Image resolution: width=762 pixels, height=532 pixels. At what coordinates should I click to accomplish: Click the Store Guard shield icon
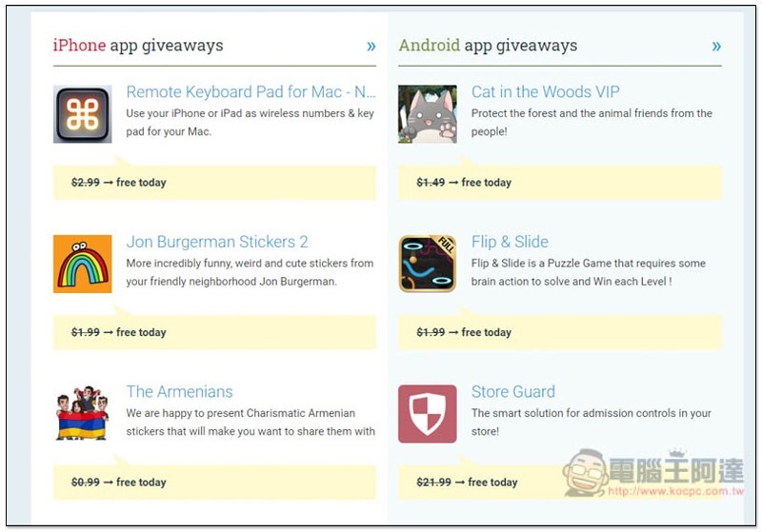pyautogui.click(x=427, y=414)
